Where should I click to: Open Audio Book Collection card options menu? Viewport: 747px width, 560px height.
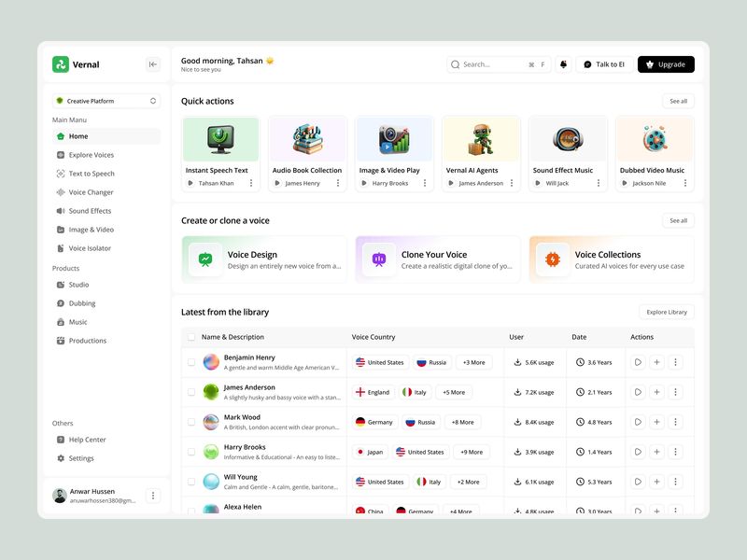pos(338,183)
